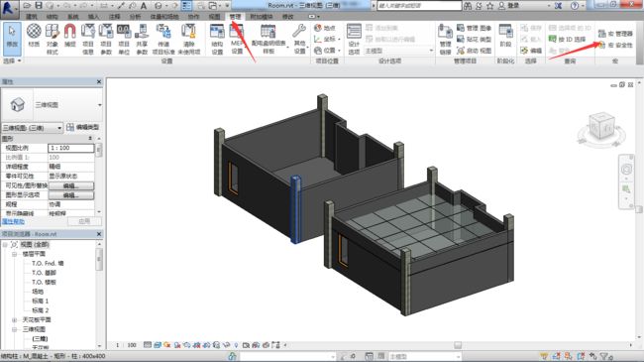Open Additional Settings (其他设置) wrench
The width and height of the screenshot is (644, 362).
click(299, 39)
